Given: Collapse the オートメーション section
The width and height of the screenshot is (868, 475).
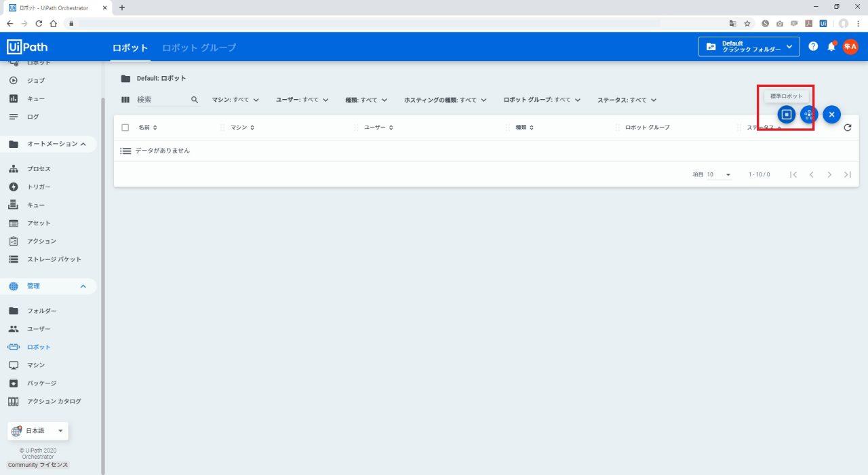Looking at the screenshot, I should pos(83,144).
